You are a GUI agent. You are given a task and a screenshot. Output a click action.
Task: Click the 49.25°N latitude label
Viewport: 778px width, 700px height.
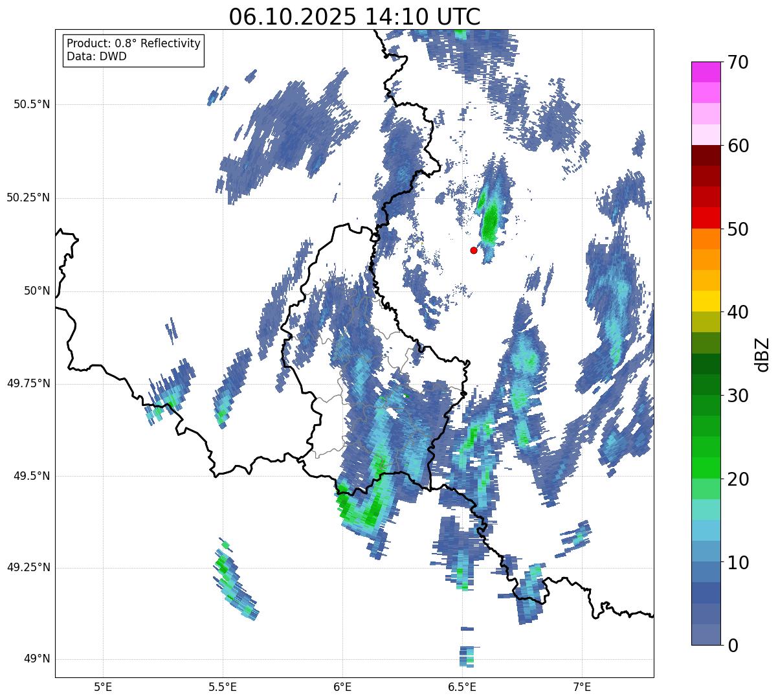click(x=28, y=567)
